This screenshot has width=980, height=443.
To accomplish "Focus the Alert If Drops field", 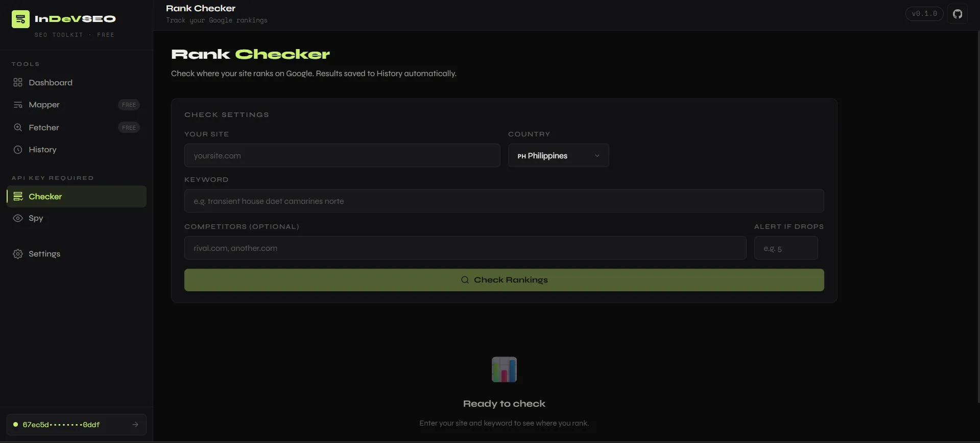I will pyautogui.click(x=786, y=248).
